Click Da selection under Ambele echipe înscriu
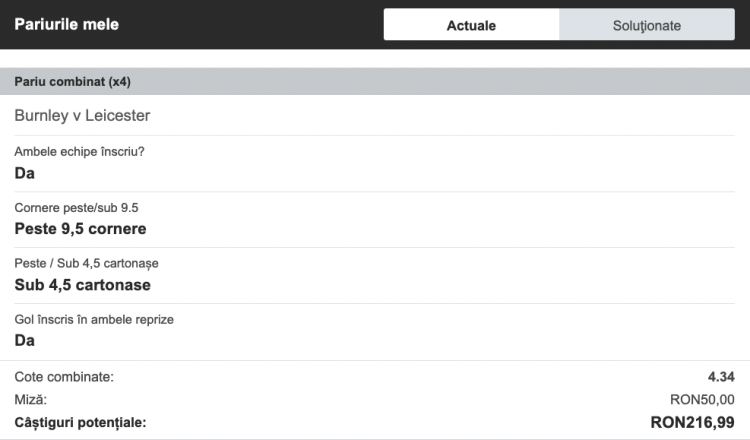 pos(25,173)
